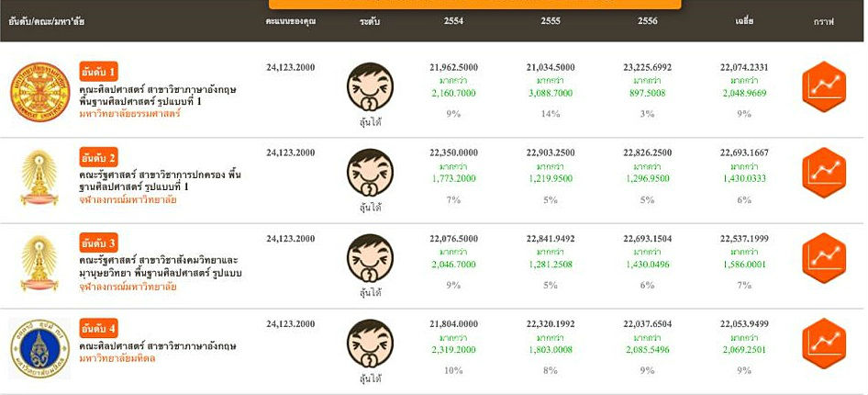This screenshot has width=868, height=395.
Task: Open the มหาวิทยาลัยมหิดล link
Action: pyautogui.click(x=117, y=358)
